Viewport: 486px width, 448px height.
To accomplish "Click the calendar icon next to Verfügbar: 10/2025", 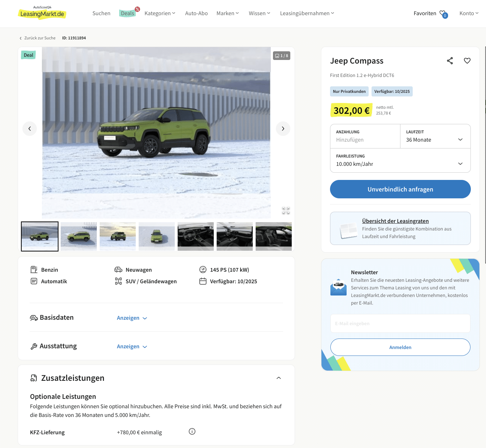I will click(203, 281).
